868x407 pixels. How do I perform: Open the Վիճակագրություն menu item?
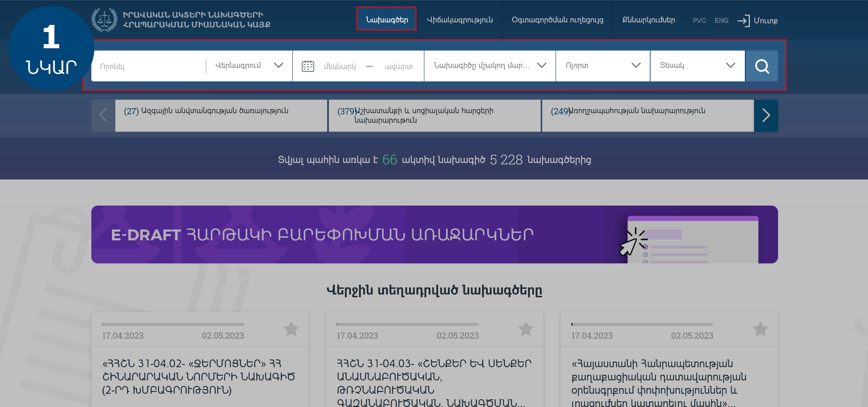(460, 20)
